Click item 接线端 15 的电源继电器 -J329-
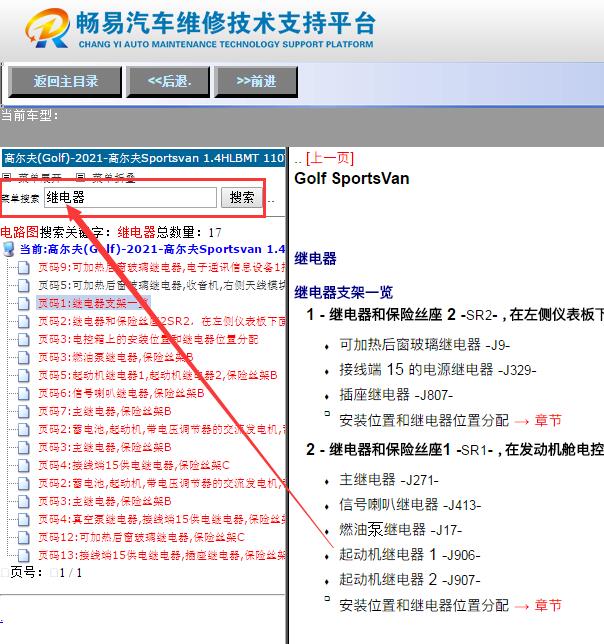Viewport: 604px width, 644px height. click(x=438, y=370)
